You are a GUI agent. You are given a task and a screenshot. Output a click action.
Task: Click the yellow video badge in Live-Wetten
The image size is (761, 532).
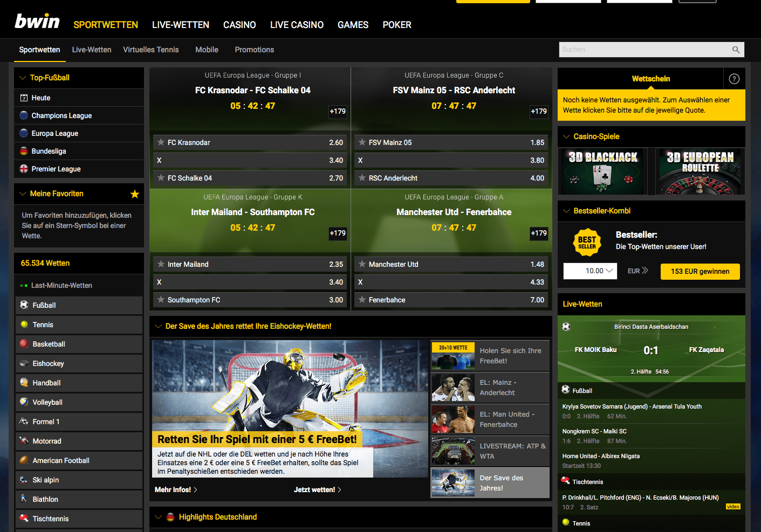click(733, 507)
